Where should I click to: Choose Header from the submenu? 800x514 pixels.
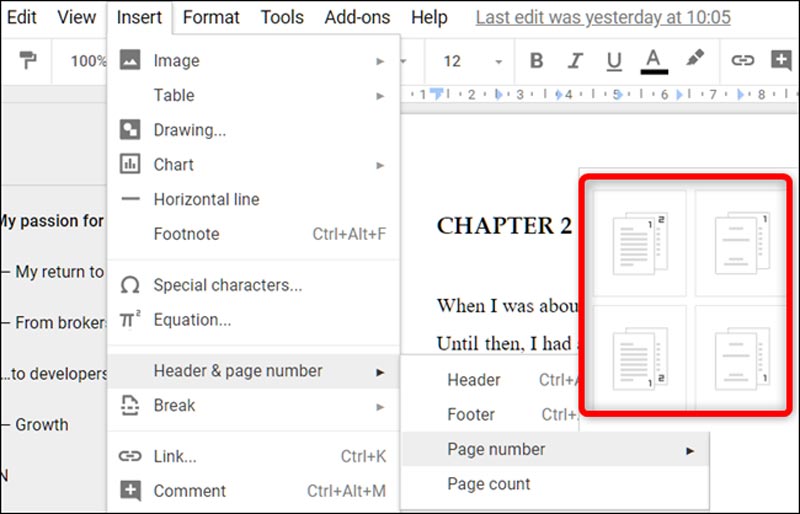click(491, 380)
